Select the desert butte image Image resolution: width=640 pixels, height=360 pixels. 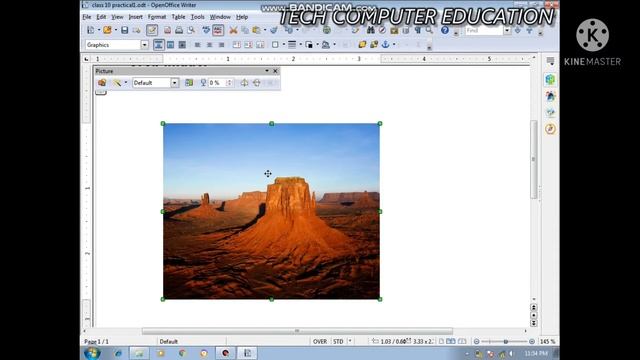(x=271, y=211)
